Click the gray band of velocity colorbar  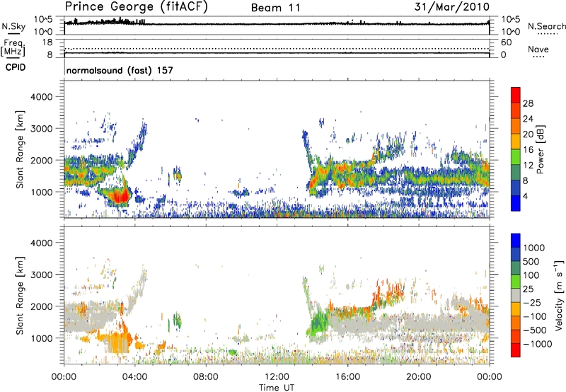tap(516, 295)
